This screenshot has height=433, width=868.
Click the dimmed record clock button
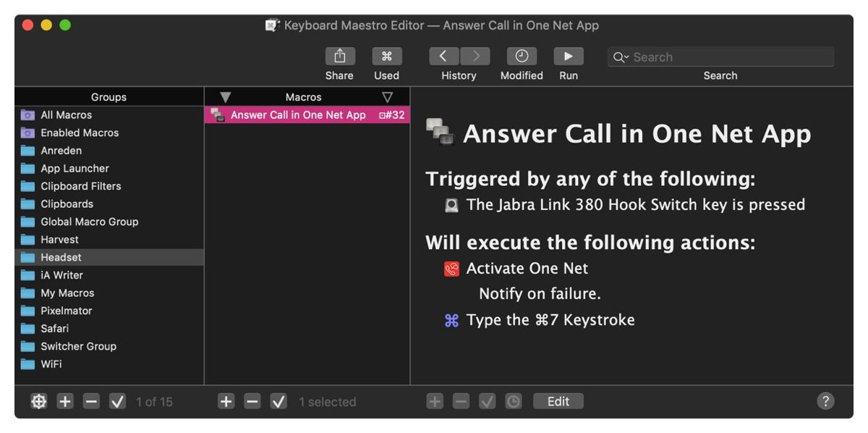tap(514, 401)
